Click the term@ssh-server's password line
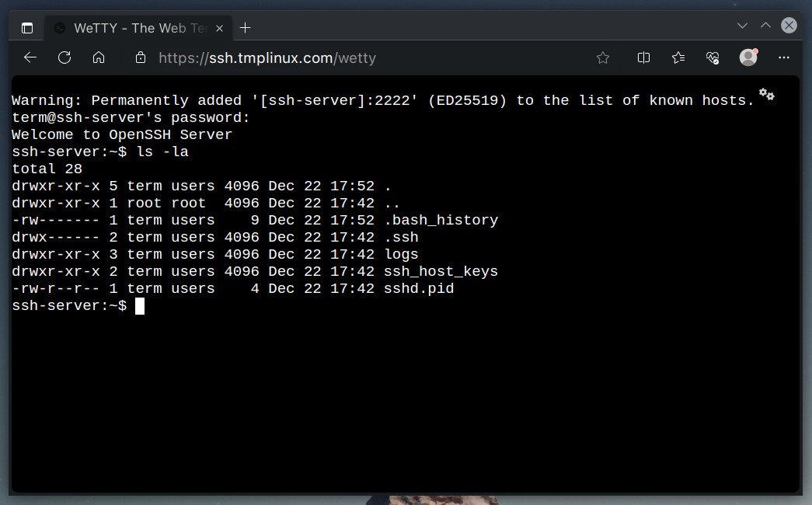 pyautogui.click(x=131, y=117)
